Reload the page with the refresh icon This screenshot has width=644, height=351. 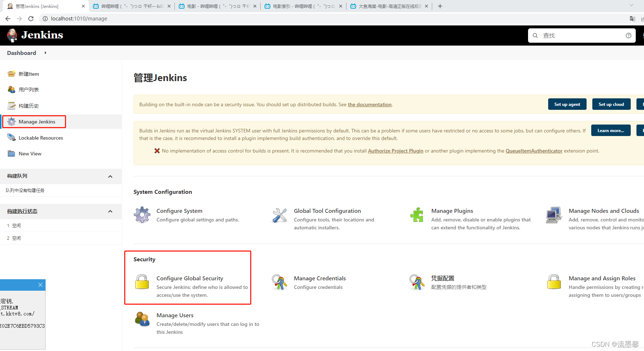[x=31, y=19]
